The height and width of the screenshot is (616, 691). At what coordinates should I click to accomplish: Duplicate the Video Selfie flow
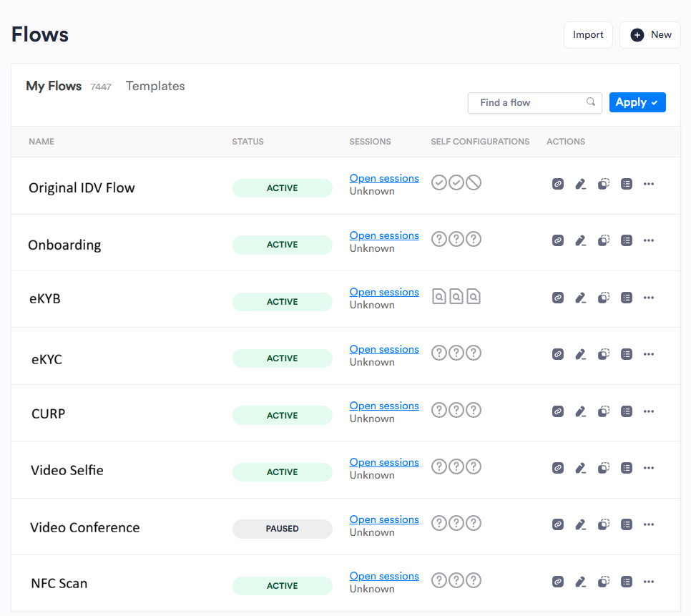[604, 467]
